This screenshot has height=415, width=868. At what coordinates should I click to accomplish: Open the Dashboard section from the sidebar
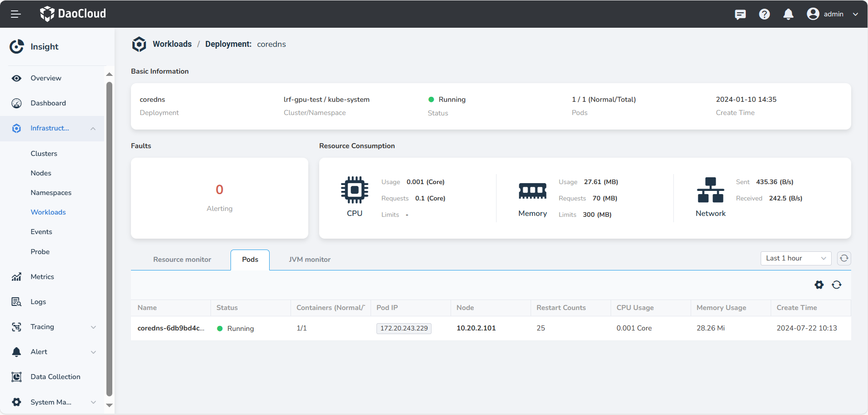point(48,103)
